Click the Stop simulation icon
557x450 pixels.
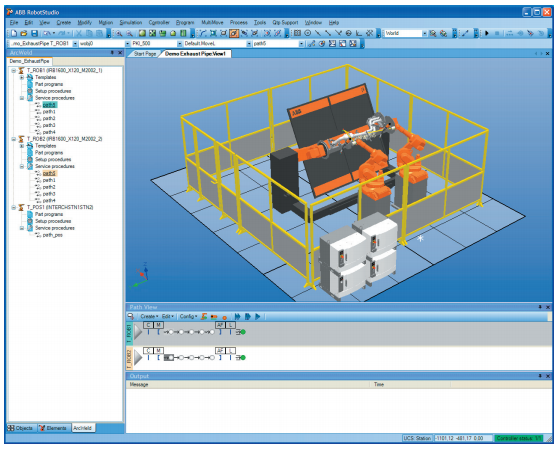(x=497, y=33)
